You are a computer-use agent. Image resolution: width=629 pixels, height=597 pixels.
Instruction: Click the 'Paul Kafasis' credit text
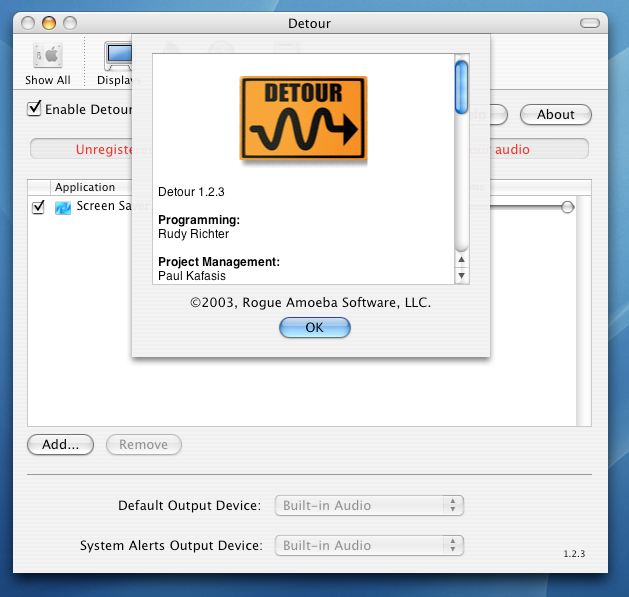192,276
